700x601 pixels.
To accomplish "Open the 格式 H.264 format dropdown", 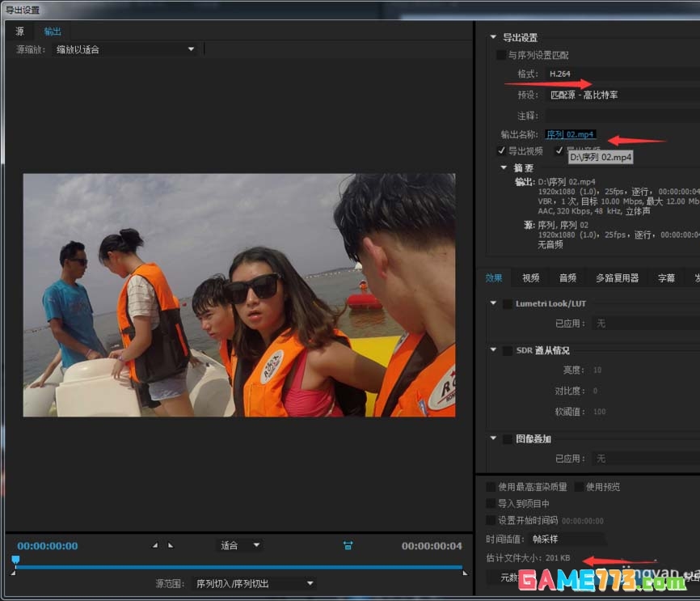I will click(x=622, y=74).
